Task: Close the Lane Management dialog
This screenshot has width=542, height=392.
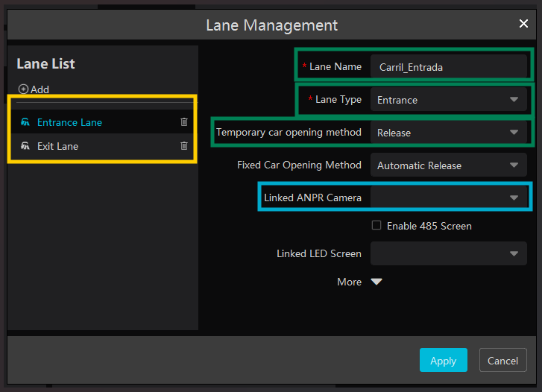Action: click(523, 24)
